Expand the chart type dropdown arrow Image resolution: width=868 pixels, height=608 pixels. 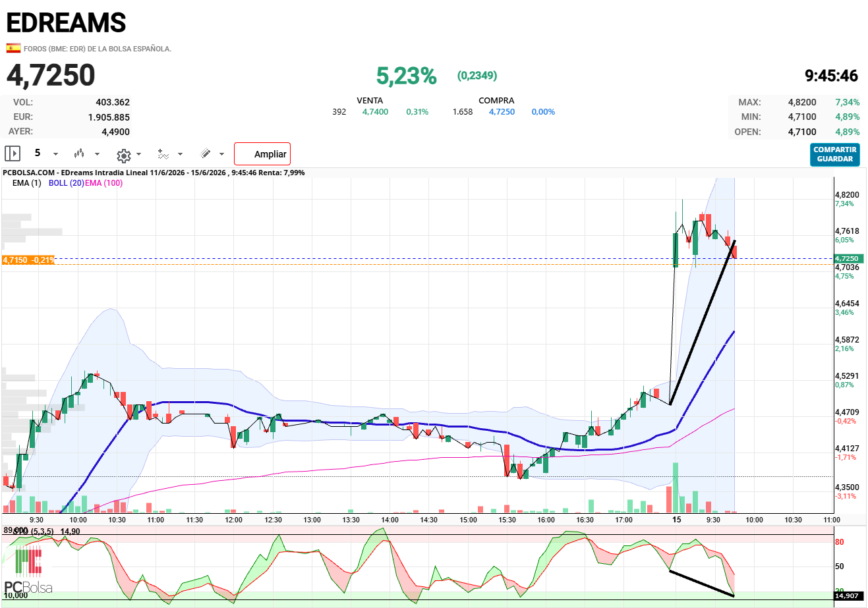[x=97, y=154]
